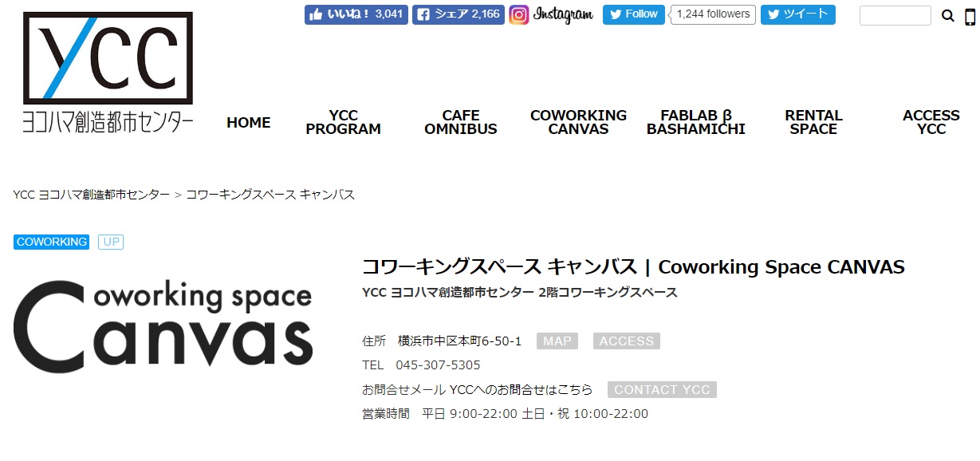Click the Twitter Follow button
The image size is (980, 461).
click(633, 14)
